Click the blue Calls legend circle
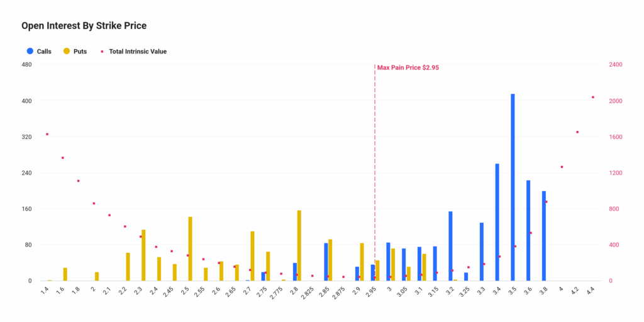This screenshot has height=322, width=644. [x=30, y=52]
